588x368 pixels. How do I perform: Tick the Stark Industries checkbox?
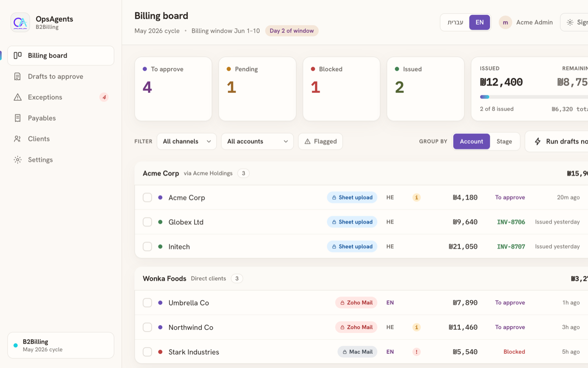pos(147,352)
